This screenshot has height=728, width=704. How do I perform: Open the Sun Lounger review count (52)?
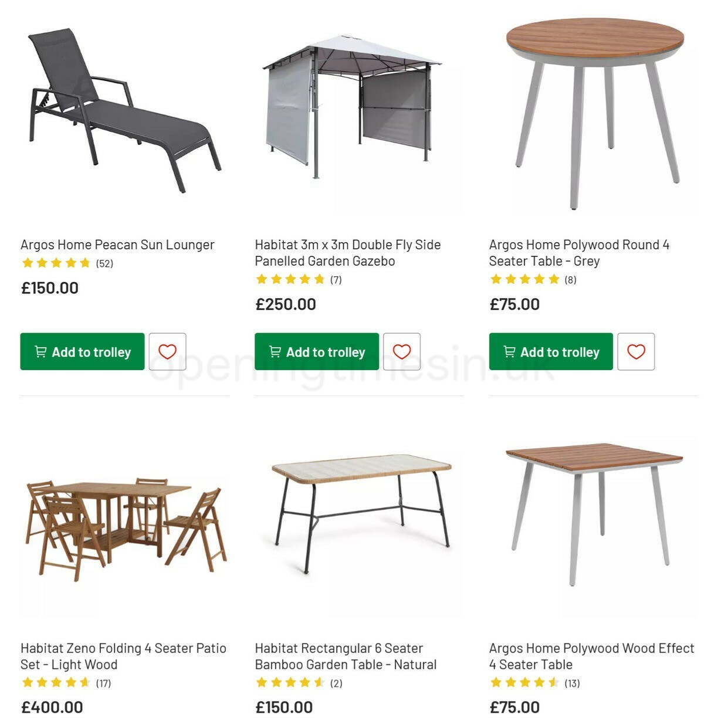105,263
